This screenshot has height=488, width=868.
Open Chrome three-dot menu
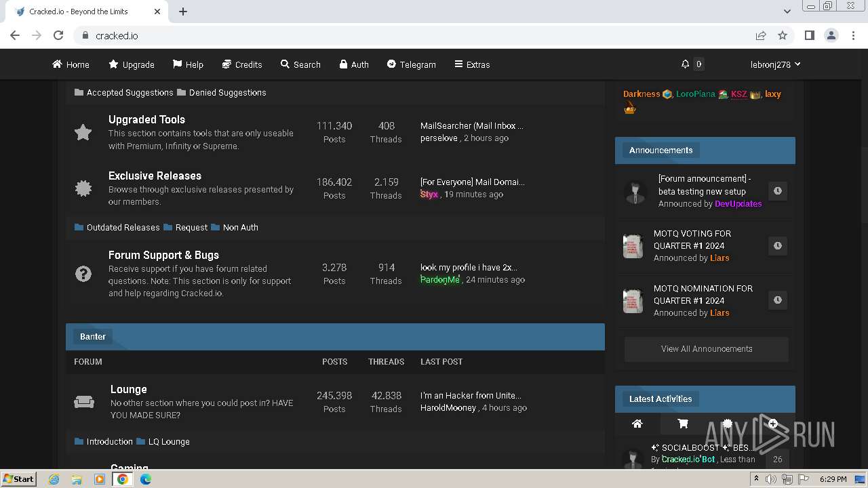click(852, 35)
